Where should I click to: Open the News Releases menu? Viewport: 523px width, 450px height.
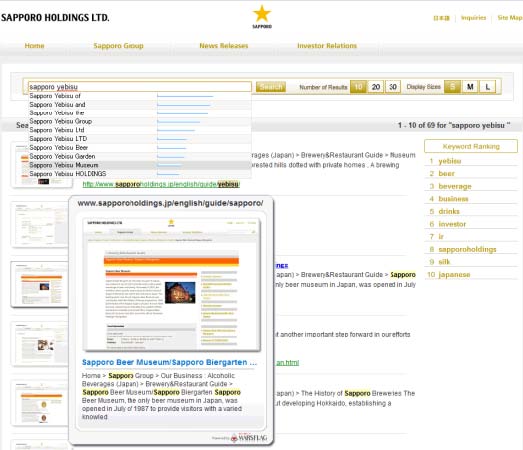click(x=224, y=46)
